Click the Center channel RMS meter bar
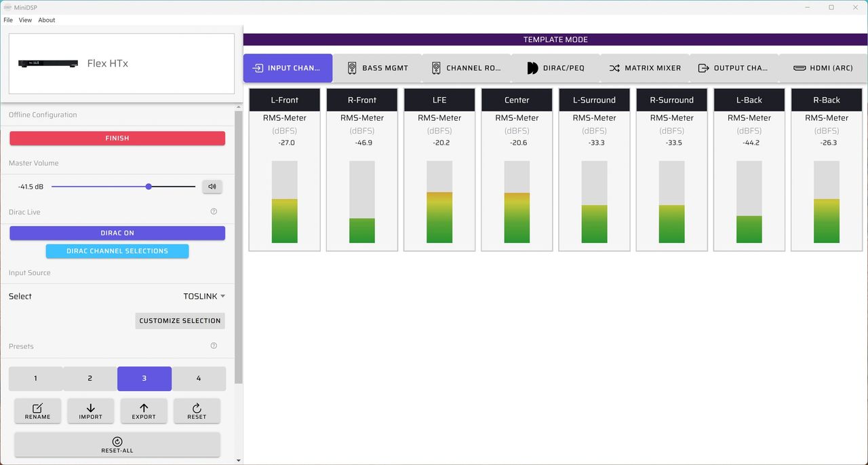Viewport: 868px width, 465px height. (x=517, y=202)
